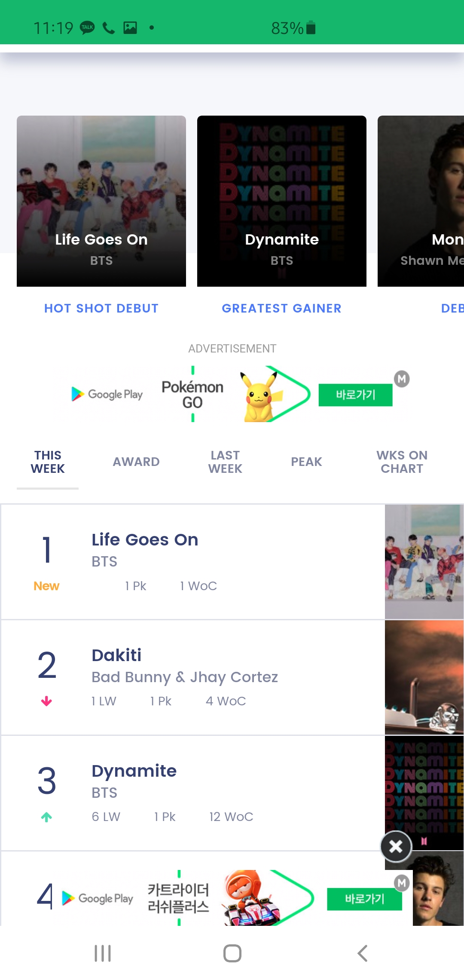
Task: Tap the Android back arrow
Action: pos(362,953)
